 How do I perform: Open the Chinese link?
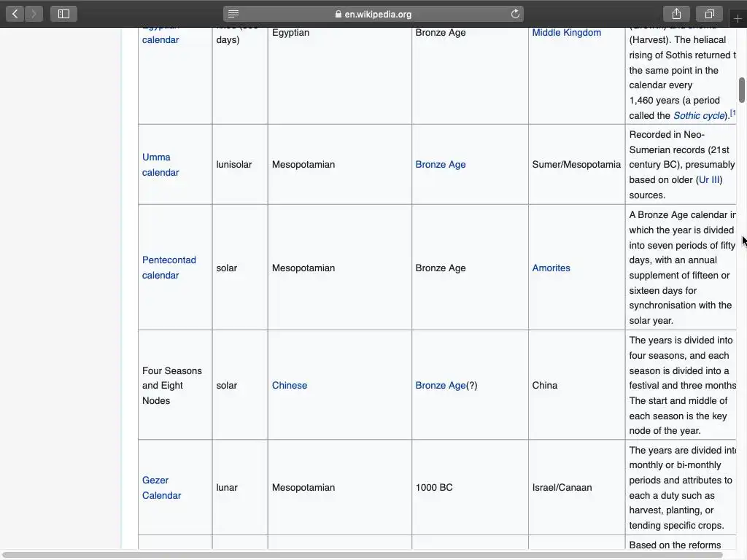click(290, 385)
